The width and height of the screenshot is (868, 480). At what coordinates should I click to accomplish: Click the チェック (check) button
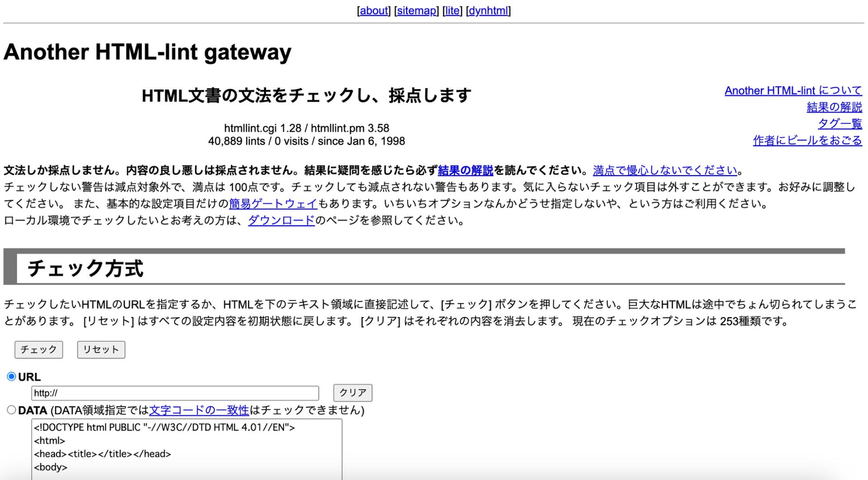point(38,349)
